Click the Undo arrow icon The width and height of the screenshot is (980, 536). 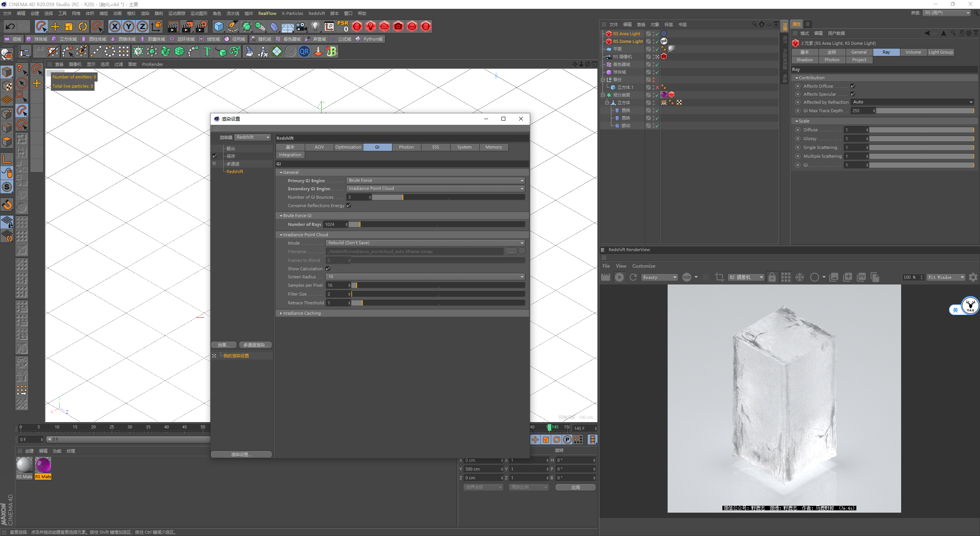pos(10,26)
